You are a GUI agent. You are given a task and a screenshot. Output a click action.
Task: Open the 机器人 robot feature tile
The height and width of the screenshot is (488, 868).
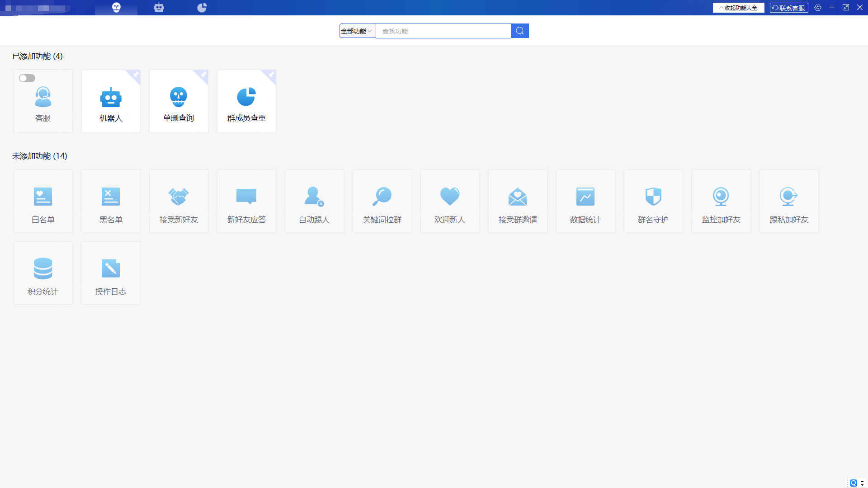coord(111,101)
